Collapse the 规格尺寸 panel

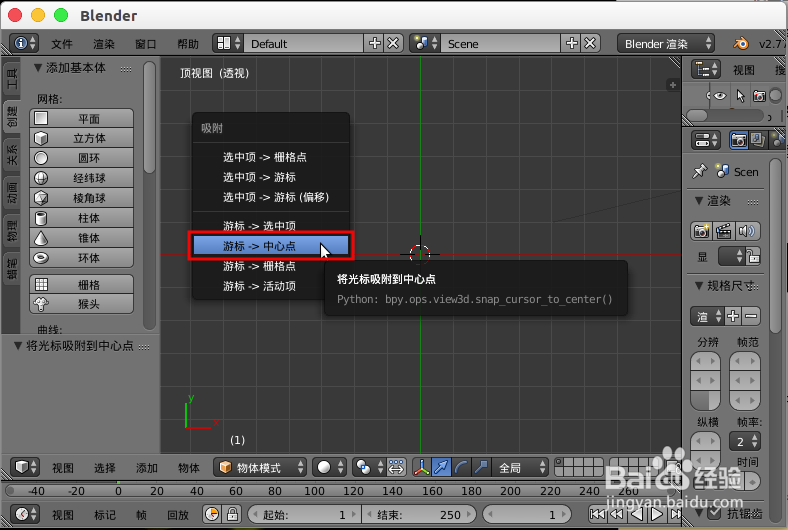click(699, 285)
